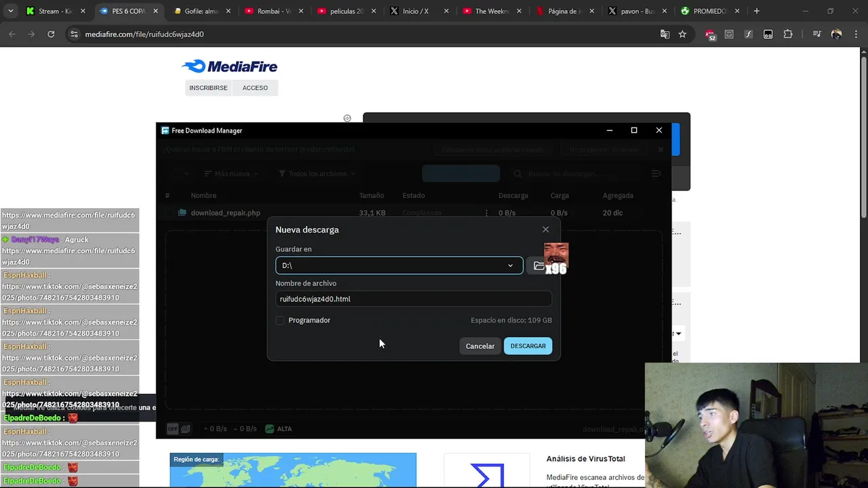
Task: Edit the Nombre de archivo field
Action: (414, 299)
